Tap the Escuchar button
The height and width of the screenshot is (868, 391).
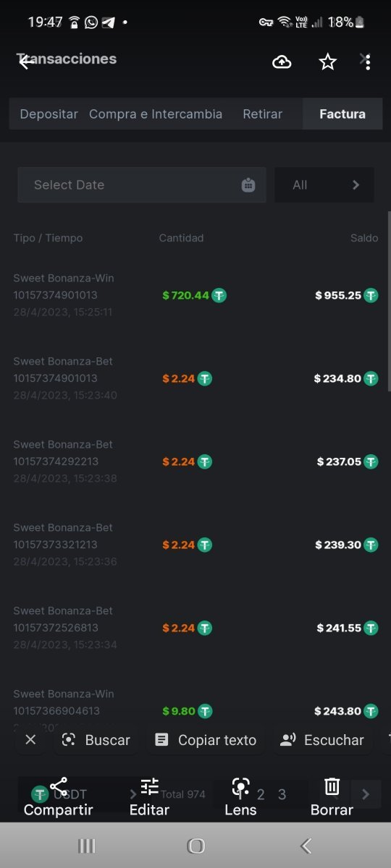(x=321, y=740)
